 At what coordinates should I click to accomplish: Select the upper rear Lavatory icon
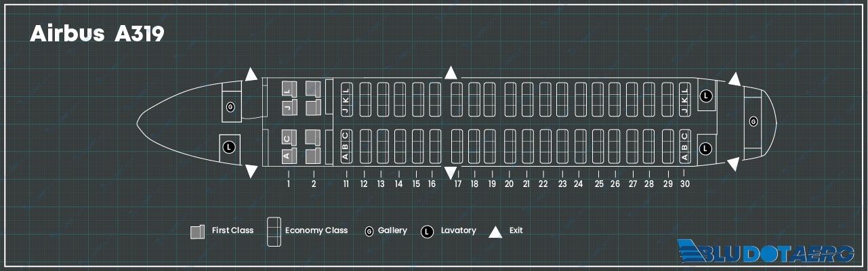coord(705,96)
